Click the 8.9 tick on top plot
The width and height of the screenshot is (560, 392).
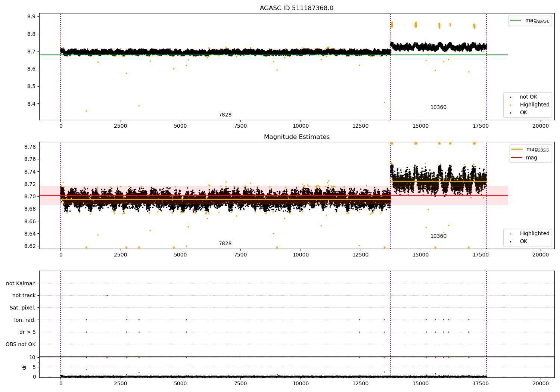[x=31, y=17]
